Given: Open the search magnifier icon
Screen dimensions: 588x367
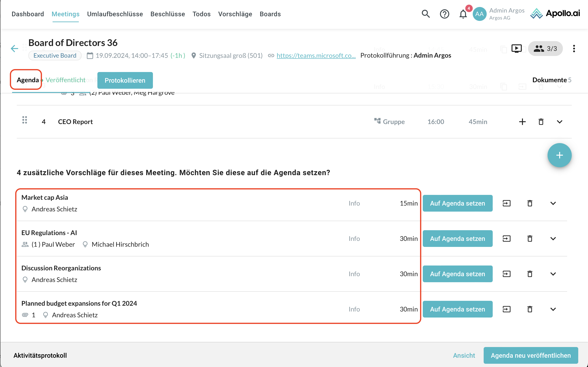Looking at the screenshot, I should pos(426,14).
